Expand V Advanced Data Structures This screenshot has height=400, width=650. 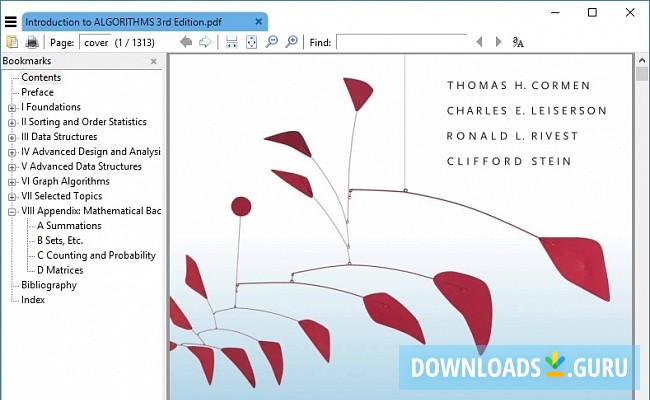(12, 167)
